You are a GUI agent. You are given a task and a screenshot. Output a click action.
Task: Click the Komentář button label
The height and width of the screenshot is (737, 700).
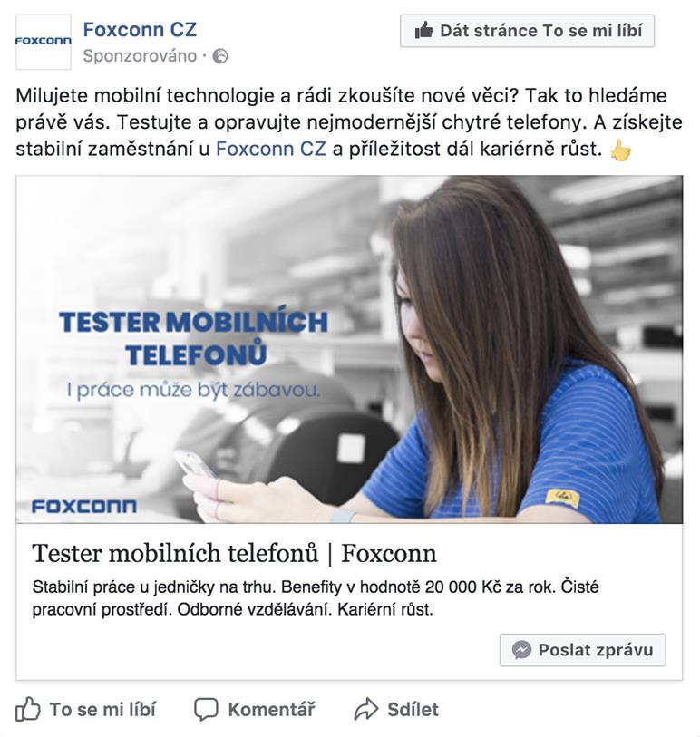click(271, 710)
